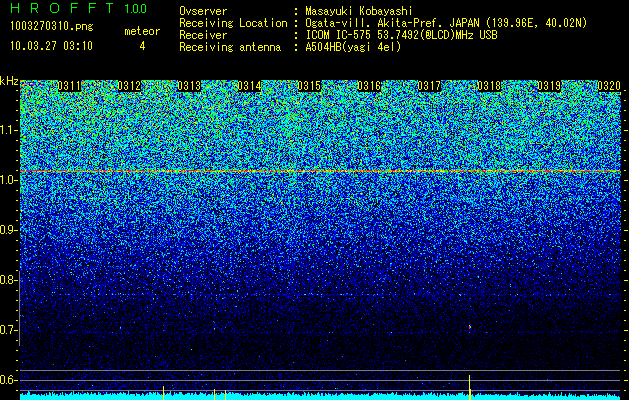Viewport: 629px width, 400px height.
Task: Click the kHz axis unit label
Action: [x=9, y=81]
